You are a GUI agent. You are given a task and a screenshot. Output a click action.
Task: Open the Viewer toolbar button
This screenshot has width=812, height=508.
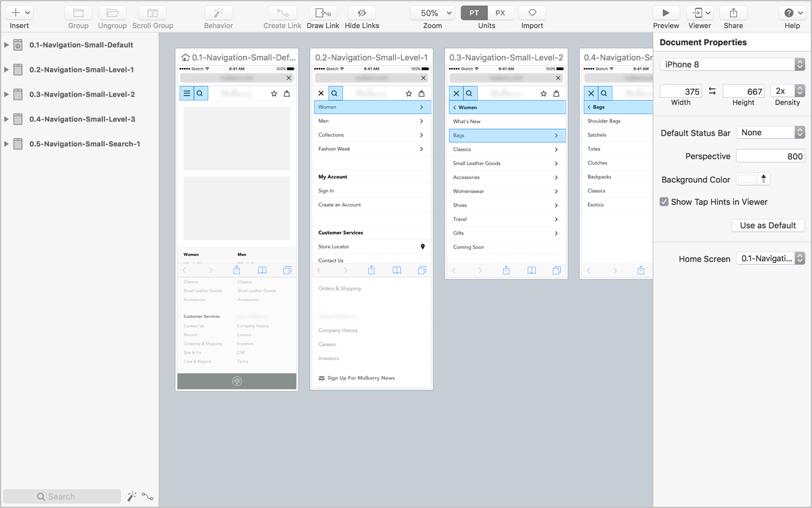700,13
